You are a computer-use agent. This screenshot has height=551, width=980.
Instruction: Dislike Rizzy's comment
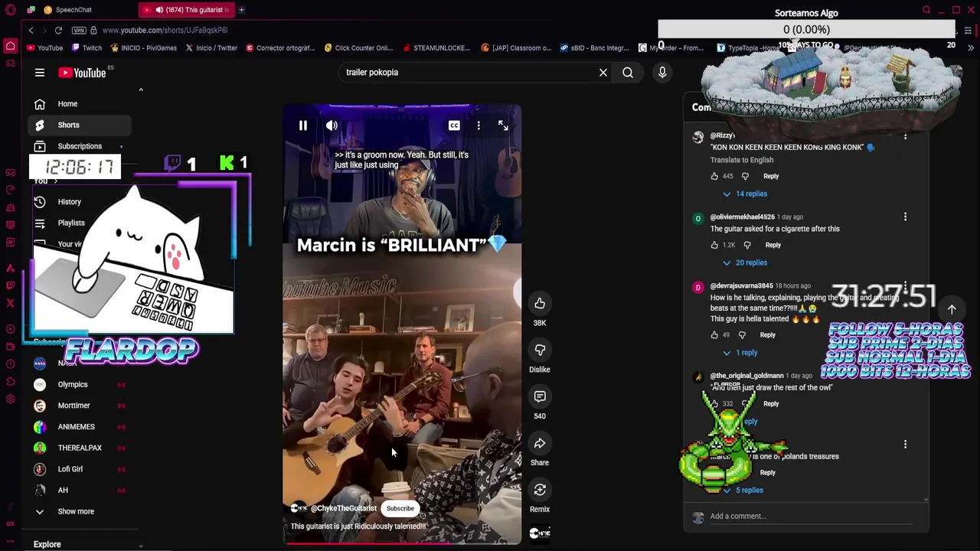(745, 176)
